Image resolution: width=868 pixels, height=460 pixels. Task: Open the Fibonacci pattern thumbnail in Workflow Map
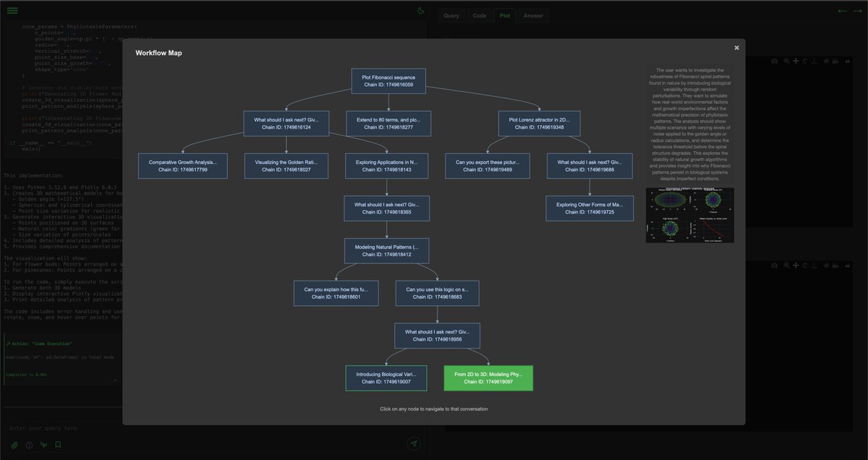point(689,215)
